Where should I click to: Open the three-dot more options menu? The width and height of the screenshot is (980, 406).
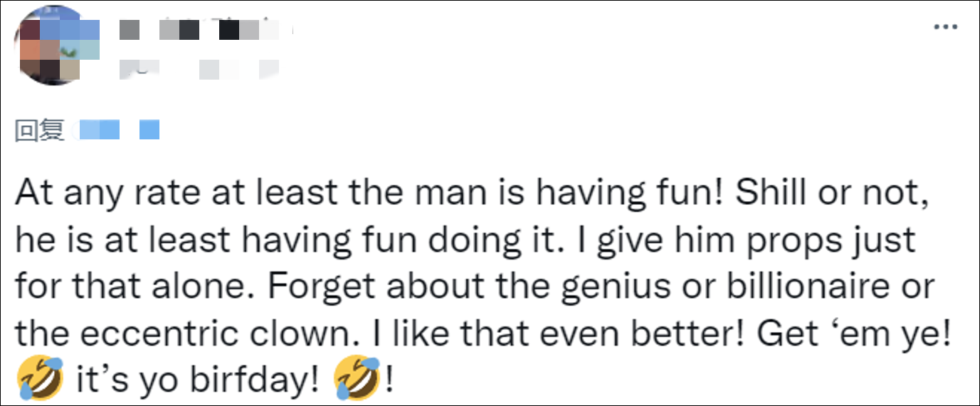click(x=944, y=26)
